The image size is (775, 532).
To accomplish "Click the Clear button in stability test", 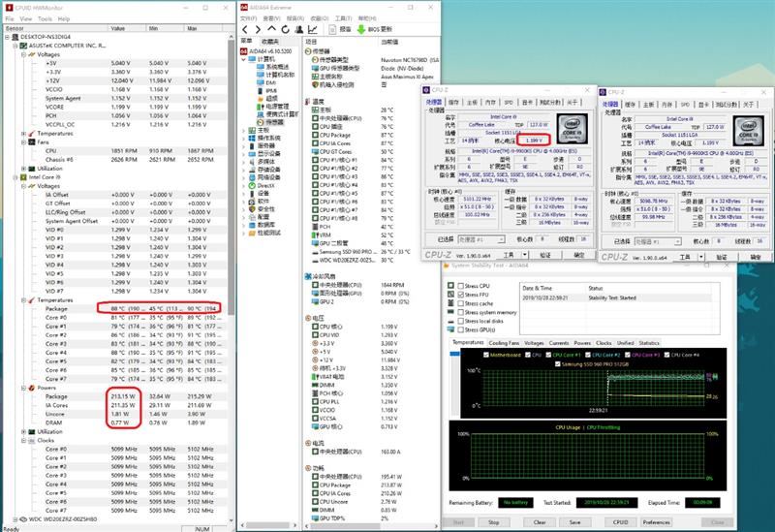I will [x=540, y=522].
